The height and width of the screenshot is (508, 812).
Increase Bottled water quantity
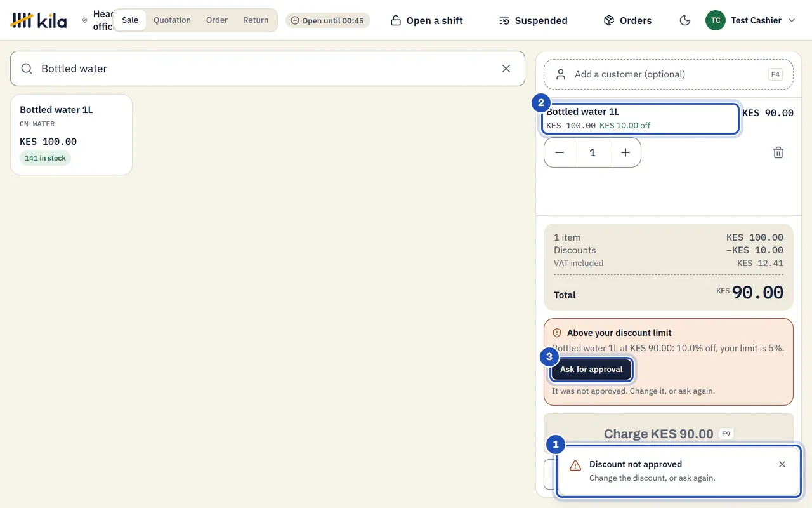click(625, 152)
